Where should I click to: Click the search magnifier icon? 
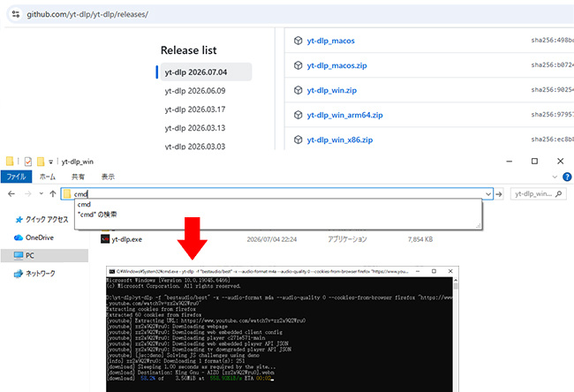tap(558, 194)
